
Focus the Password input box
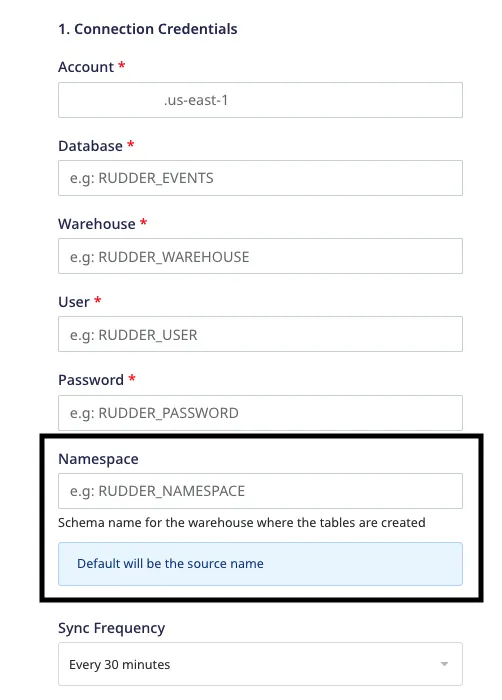[260, 413]
